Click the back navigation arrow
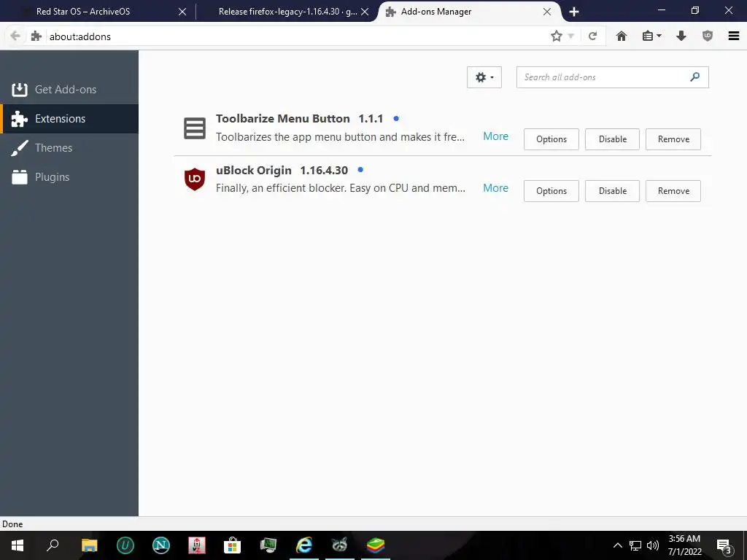The width and height of the screenshot is (747, 560). 15,36
